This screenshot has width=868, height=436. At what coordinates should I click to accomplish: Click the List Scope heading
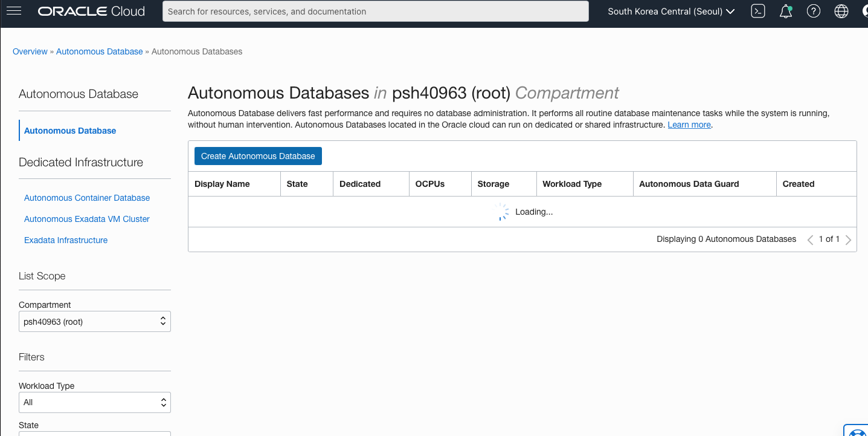(x=42, y=276)
